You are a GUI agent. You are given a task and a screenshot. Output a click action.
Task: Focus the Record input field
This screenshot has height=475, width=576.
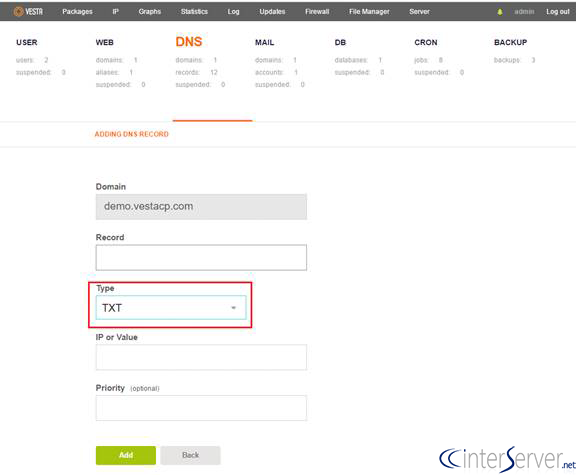201,258
